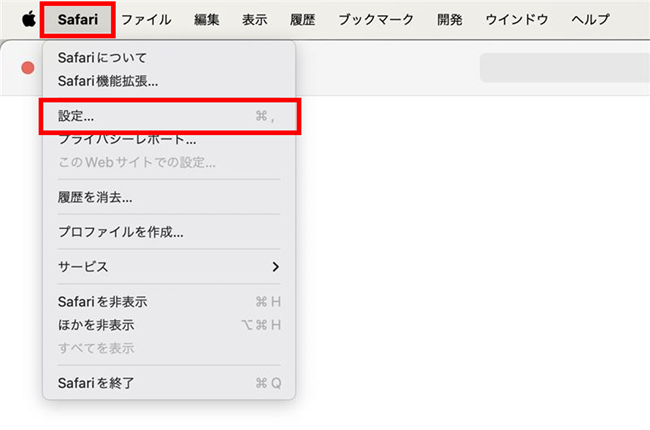Choose ほかを非表示 menu item
This screenshot has height=430, width=650.
click(169, 325)
